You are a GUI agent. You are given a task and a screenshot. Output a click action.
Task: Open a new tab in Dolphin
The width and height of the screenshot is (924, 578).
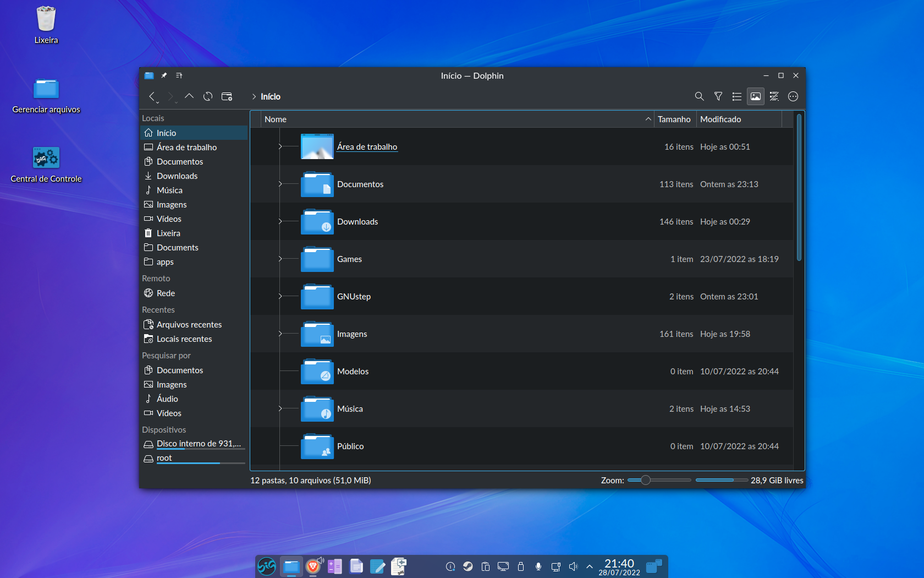227,96
